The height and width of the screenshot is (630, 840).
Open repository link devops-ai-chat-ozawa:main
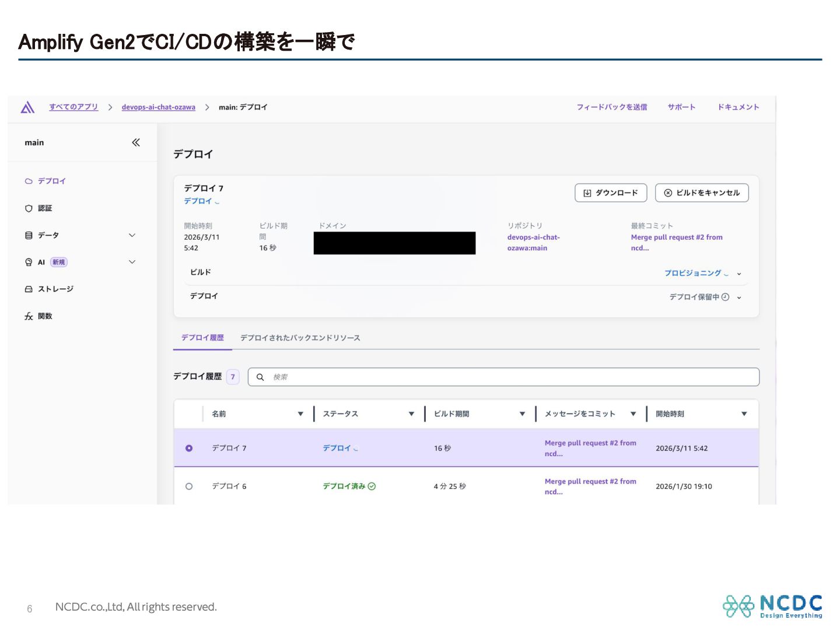click(x=533, y=243)
